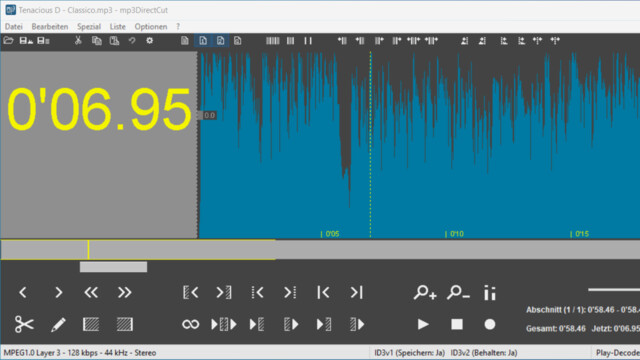Click the undo arrow icon in toolbar
640x360 pixels.
(x=132, y=40)
